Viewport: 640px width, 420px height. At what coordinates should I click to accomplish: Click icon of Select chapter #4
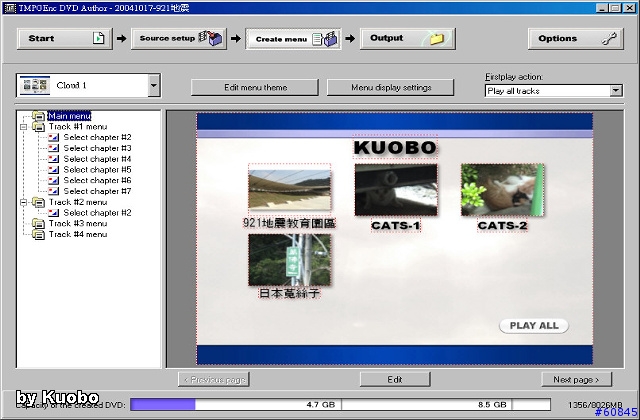tap(53, 159)
